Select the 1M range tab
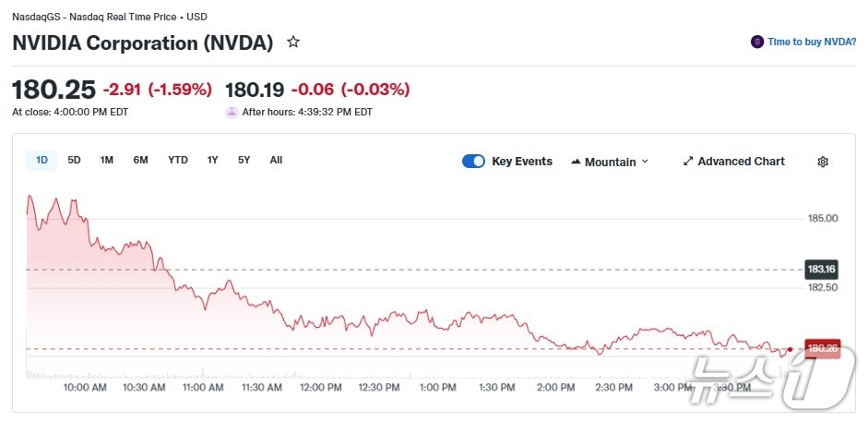The width and height of the screenshot is (868, 422). pos(107,160)
